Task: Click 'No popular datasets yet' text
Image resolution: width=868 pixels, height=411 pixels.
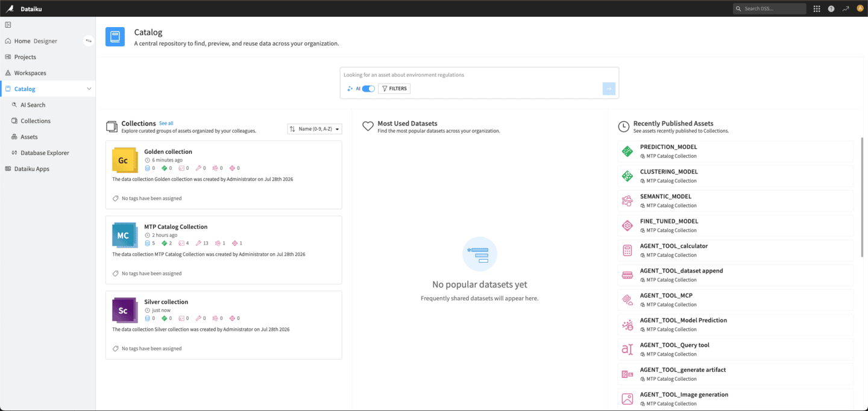Action: click(480, 284)
